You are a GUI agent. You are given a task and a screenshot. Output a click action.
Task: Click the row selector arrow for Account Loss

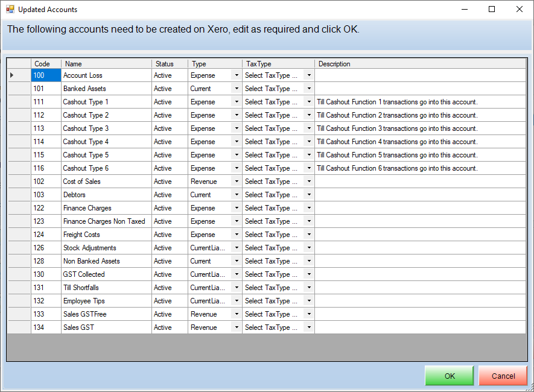[x=12, y=75]
